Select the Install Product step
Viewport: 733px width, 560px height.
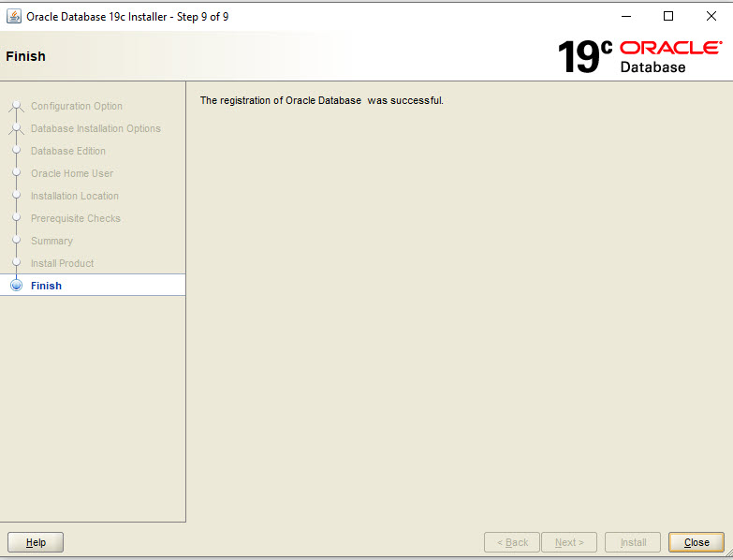pos(62,263)
